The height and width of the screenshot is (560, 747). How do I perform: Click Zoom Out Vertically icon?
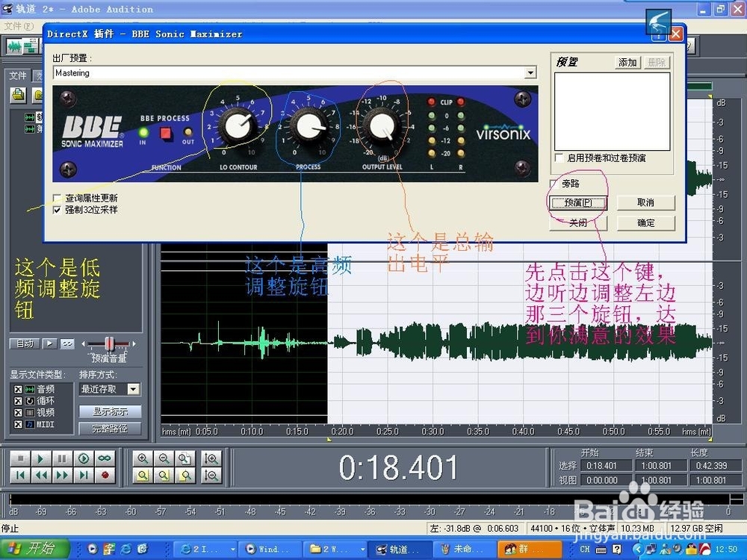tap(211, 475)
